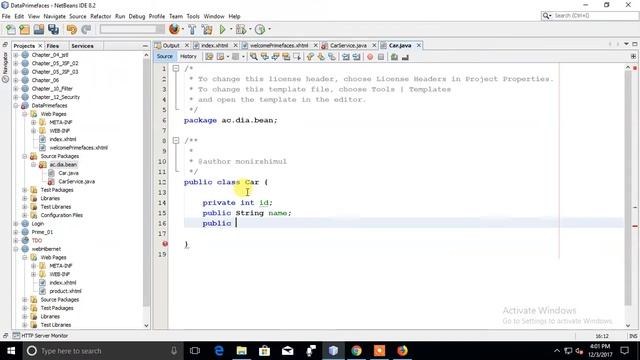This screenshot has height=360, width=640.
Task: Click the New Project toolbar icon
Action: click(24, 29)
